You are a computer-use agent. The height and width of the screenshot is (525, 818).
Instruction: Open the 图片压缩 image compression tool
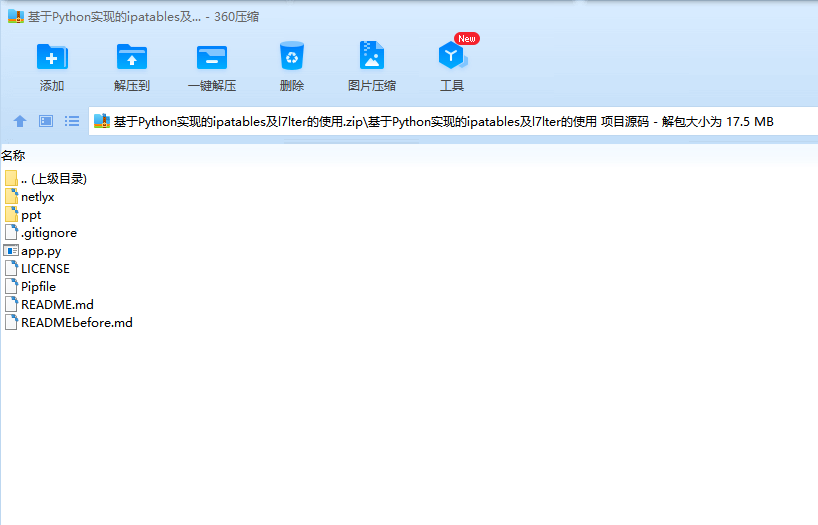[372, 55]
